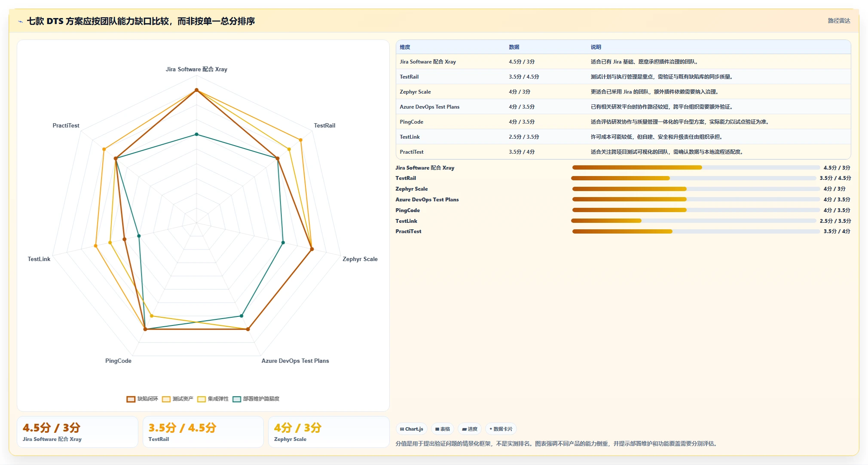Select the TestRail cell in the table
Viewport: 868px width, 465px height.
click(x=450, y=77)
